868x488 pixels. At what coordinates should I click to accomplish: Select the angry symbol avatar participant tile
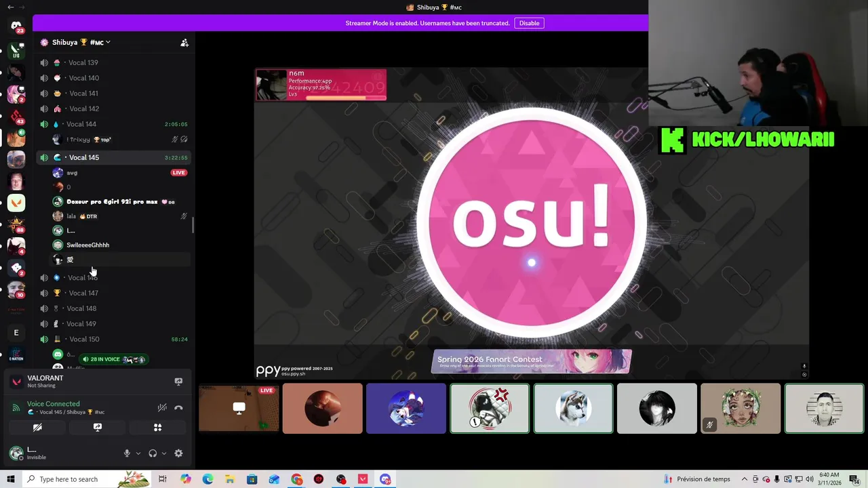coord(490,408)
